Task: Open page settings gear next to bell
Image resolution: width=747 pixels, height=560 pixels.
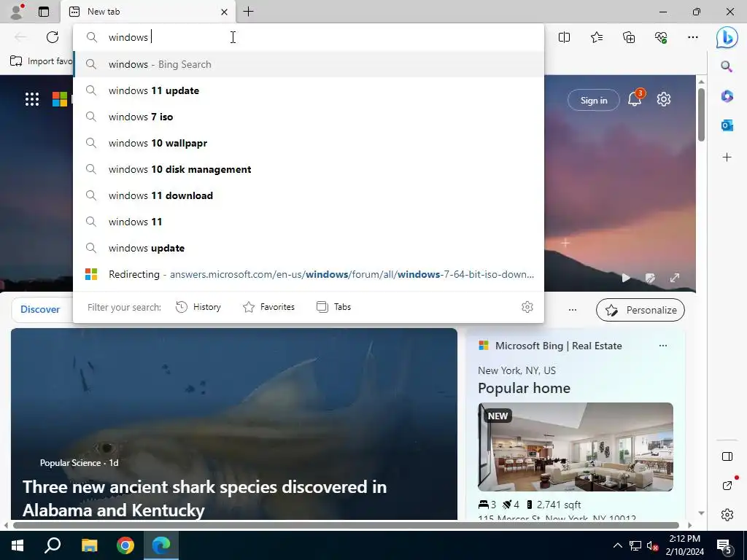Action: coord(664,99)
